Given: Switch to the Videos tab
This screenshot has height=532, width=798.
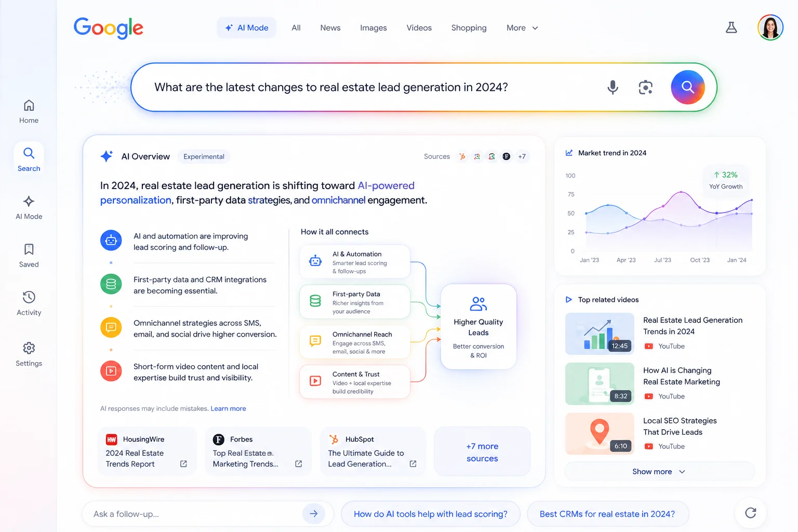Looking at the screenshot, I should (x=419, y=28).
